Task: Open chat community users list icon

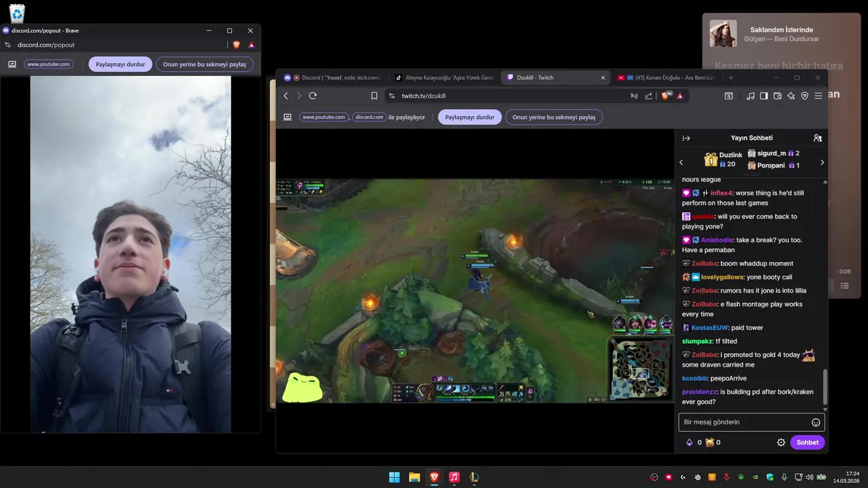Action: pos(818,138)
